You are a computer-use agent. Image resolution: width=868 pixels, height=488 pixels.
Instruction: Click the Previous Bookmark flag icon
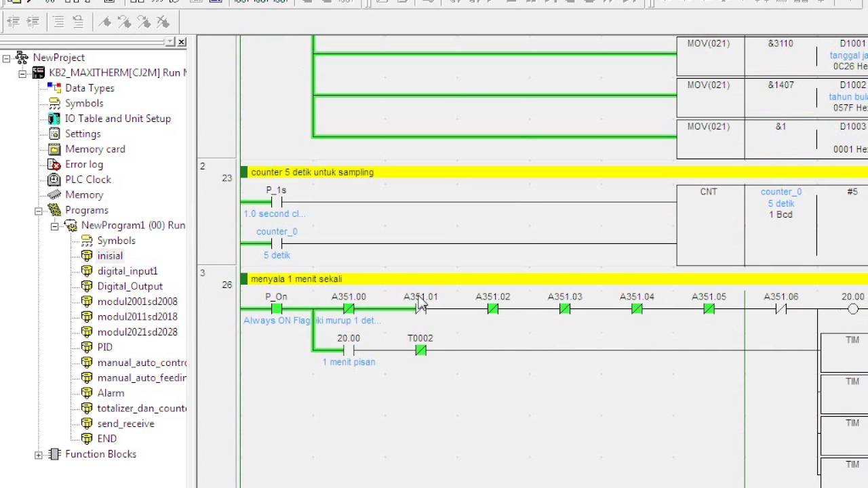coord(144,22)
